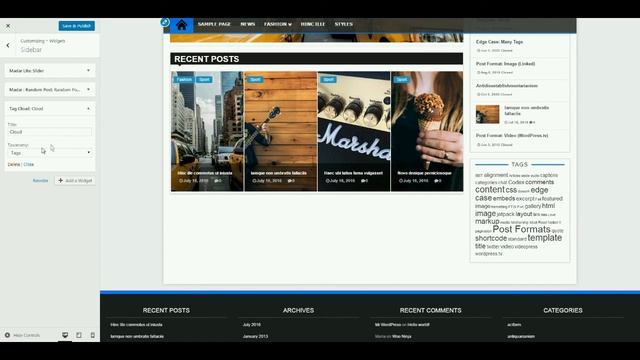This screenshot has width=640, height=360.
Task: Open 'Antidisestablishmentarianism' sidebar post
Action: click(x=507, y=86)
